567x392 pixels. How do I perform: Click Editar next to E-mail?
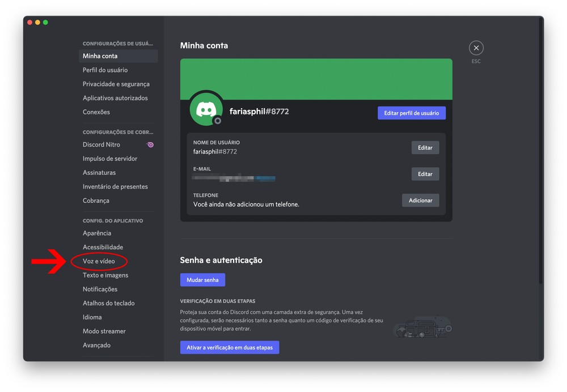[x=425, y=174]
